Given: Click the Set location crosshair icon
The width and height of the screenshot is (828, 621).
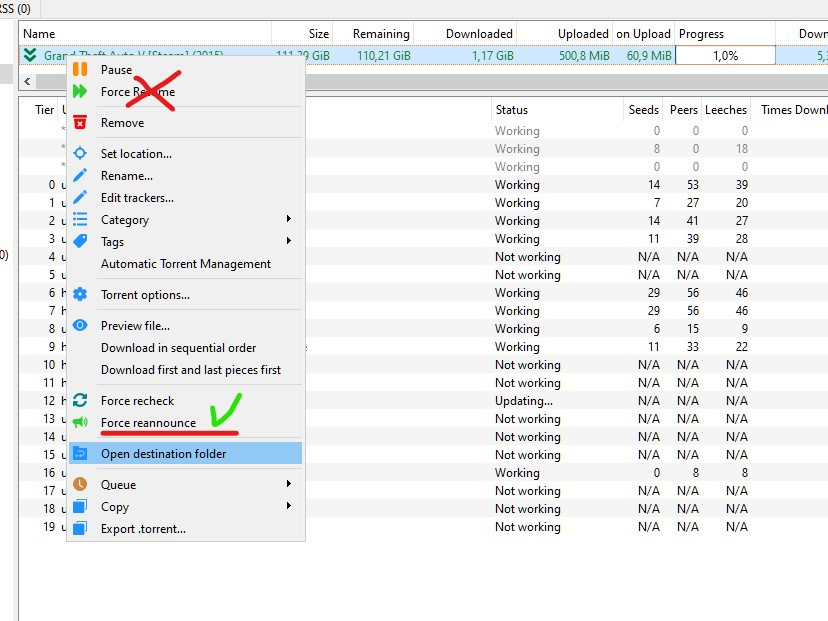Looking at the screenshot, I should 80,154.
